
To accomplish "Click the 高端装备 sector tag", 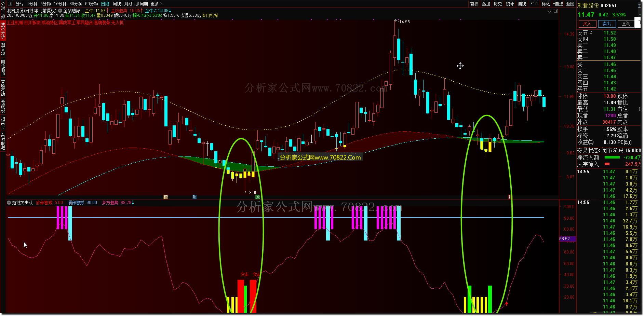I will [102, 23].
